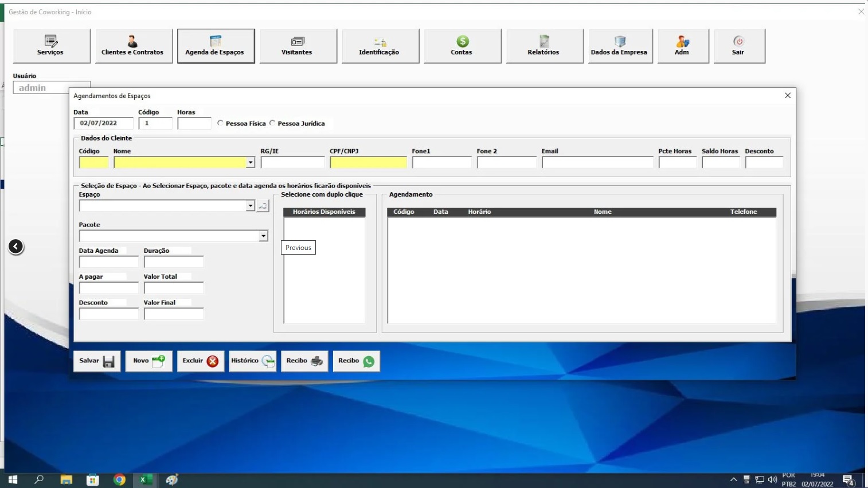Select Pessoa Jurídica radio button
This screenshot has height=488, width=868.
click(272, 123)
